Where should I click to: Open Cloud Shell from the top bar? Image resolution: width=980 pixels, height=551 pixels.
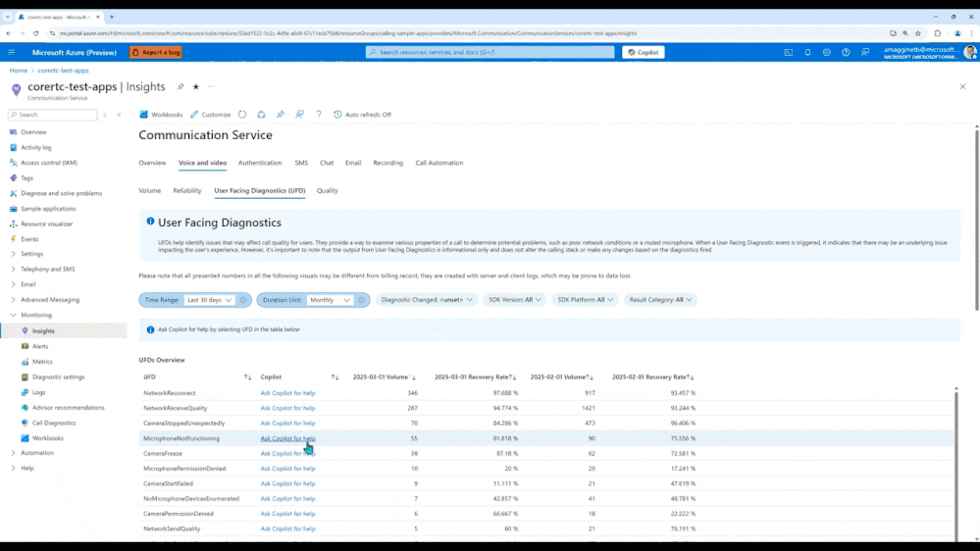(x=788, y=53)
